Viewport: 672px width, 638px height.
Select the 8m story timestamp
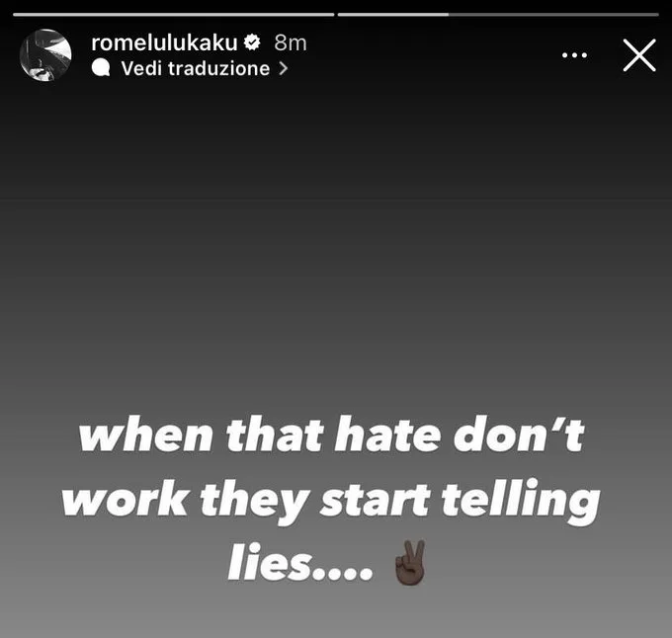(291, 42)
